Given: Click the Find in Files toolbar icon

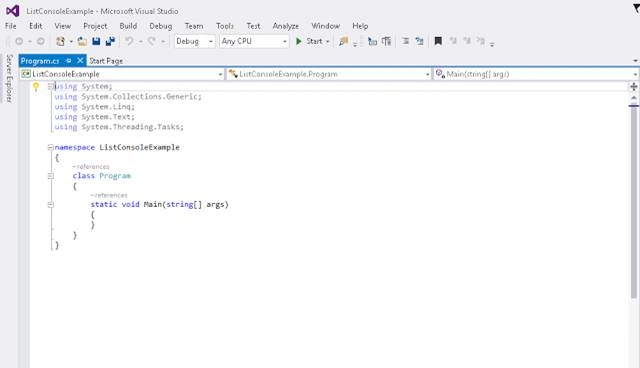Looking at the screenshot, I should coord(343,41).
